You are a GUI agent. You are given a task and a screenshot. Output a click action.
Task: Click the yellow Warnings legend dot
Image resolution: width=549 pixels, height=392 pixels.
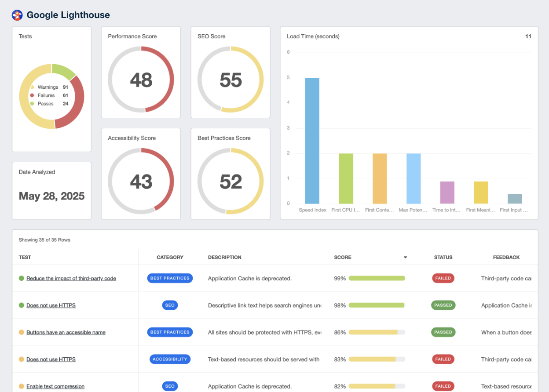click(32, 87)
